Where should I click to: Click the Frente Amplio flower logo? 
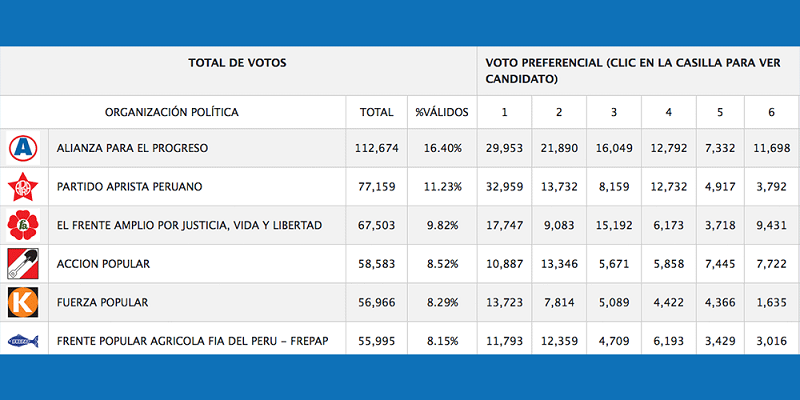click(x=22, y=225)
